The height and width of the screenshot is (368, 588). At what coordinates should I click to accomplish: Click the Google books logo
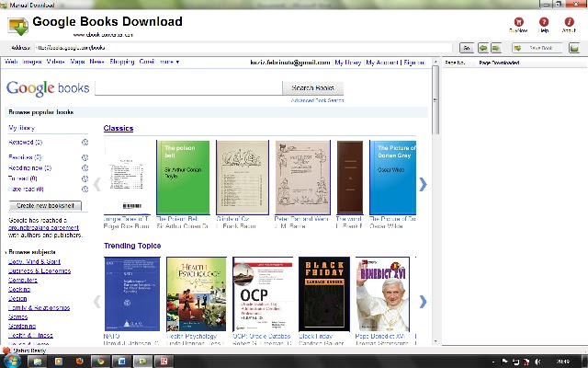(x=48, y=88)
